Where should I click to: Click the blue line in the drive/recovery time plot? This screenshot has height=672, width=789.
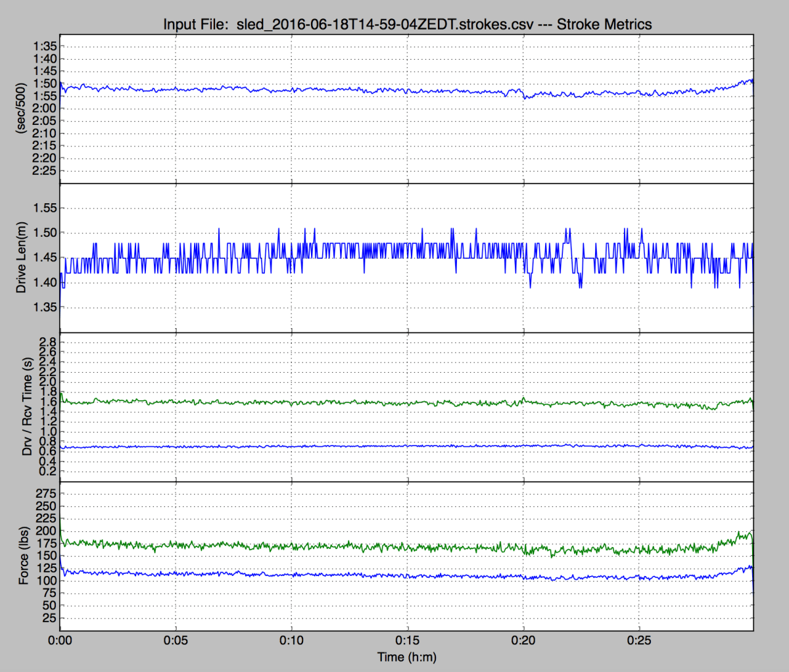click(x=329, y=446)
